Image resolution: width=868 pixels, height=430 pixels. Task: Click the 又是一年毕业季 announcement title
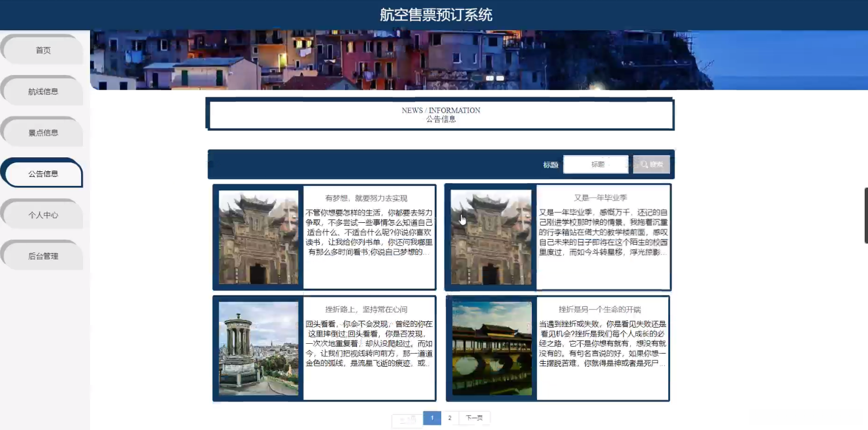[x=601, y=198]
